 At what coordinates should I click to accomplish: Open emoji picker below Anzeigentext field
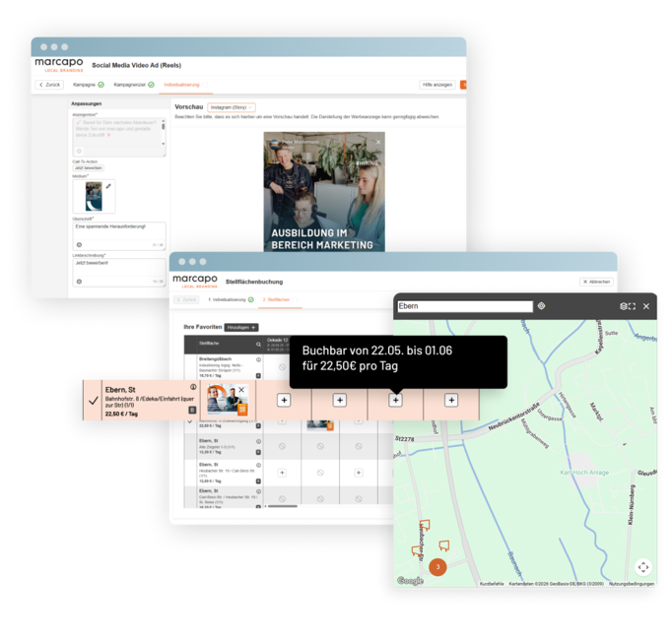coord(79,152)
